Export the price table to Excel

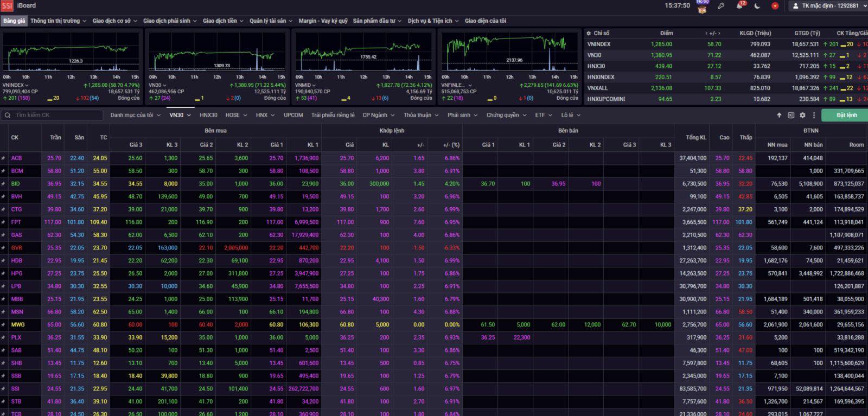point(791,115)
